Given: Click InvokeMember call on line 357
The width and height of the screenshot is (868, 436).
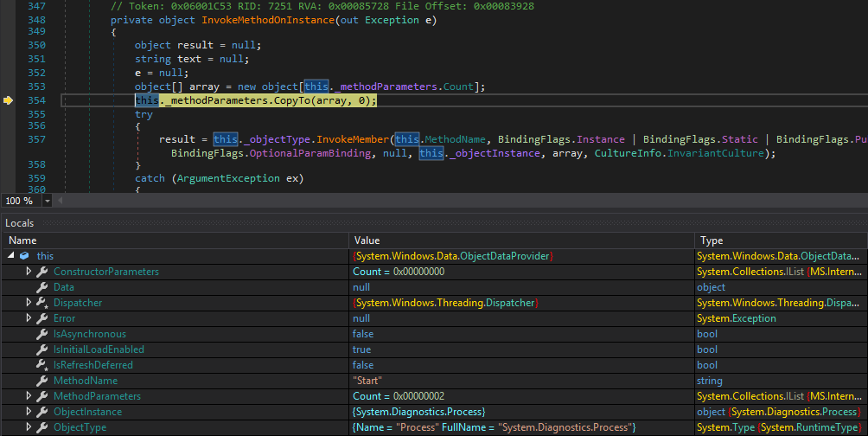Looking at the screenshot, I should coord(353,139).
